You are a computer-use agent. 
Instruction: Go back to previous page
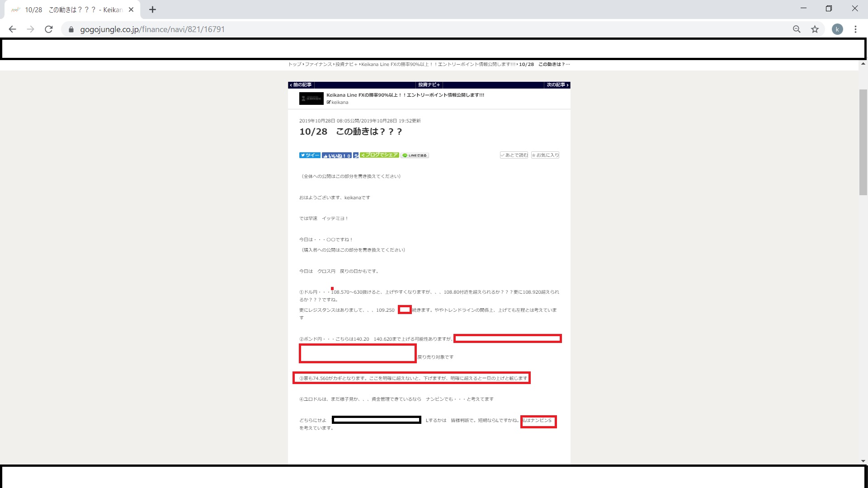(x=13, y=29)
